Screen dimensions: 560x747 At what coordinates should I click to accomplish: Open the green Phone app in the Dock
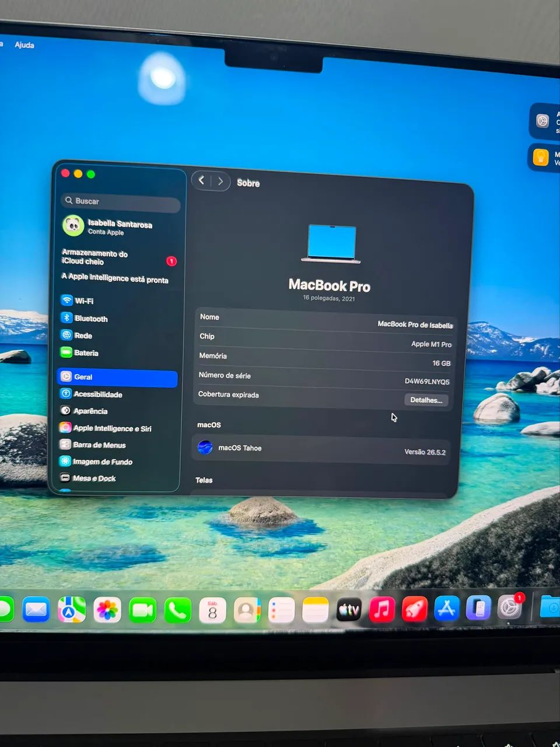177,611
